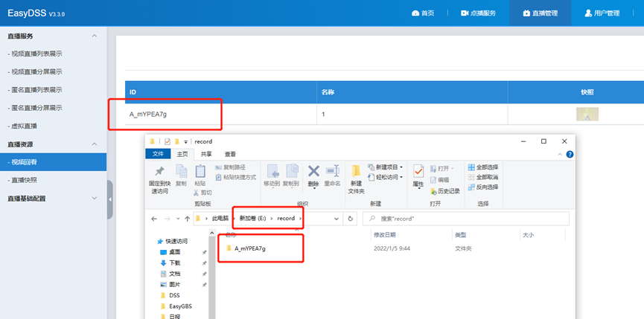The height and width of the screenshot is (319, 644).
Task: Open the 新建项目 dropdown
Action: click(x=385, y=167)
